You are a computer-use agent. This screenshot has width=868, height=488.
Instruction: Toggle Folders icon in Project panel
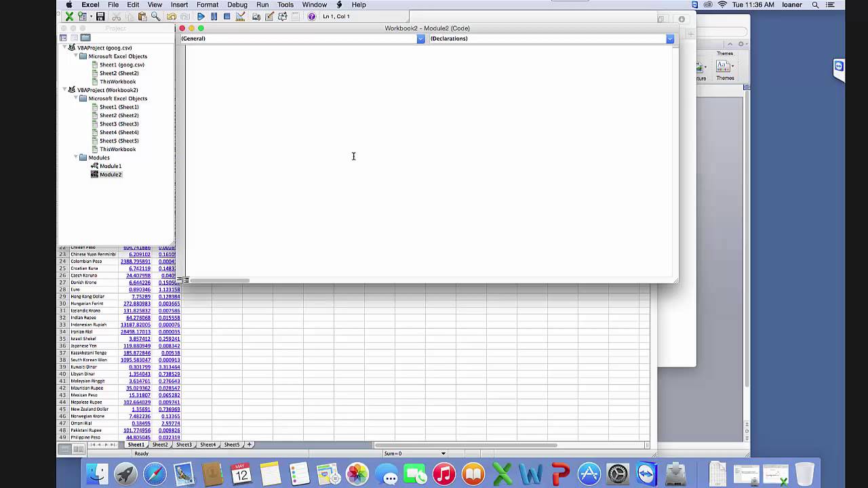[x=85, y=38]
